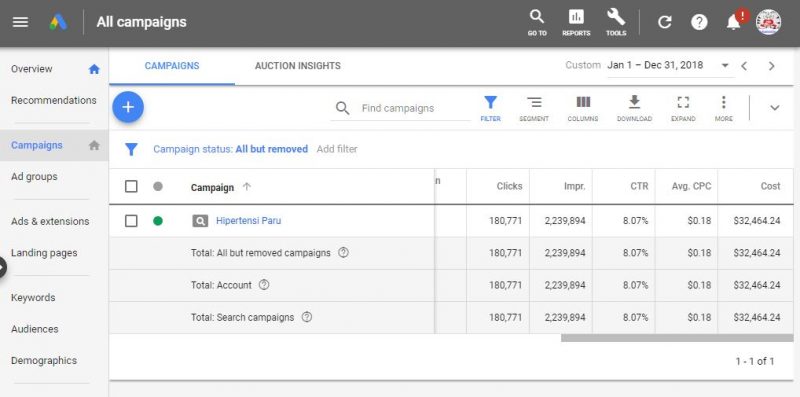Switch to the Auction Insights tab
Screen dimensions: 800x397
pos(298,66)
